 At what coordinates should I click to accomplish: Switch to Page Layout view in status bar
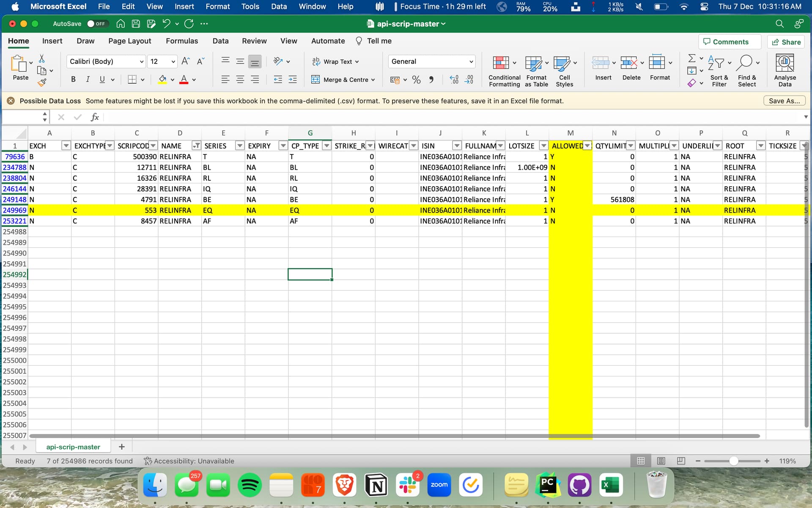[x=661, y=461]
